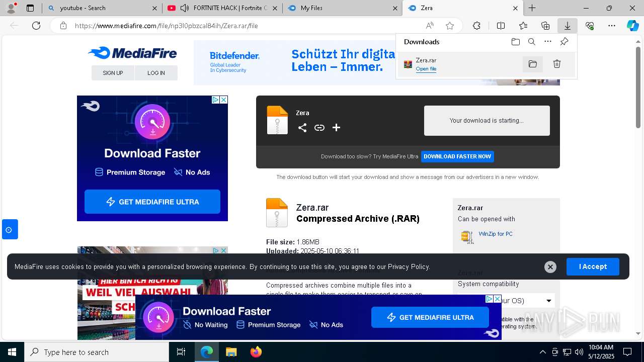Viewport: 644px width, 362px height.
Task: Click the blue feedback side widget
Action: 10,229
